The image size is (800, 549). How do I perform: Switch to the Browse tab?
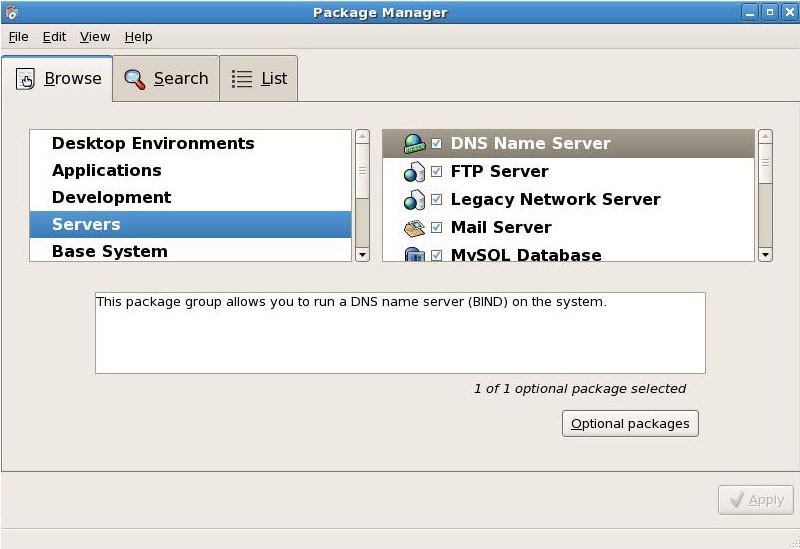click(x=58, y=79)
